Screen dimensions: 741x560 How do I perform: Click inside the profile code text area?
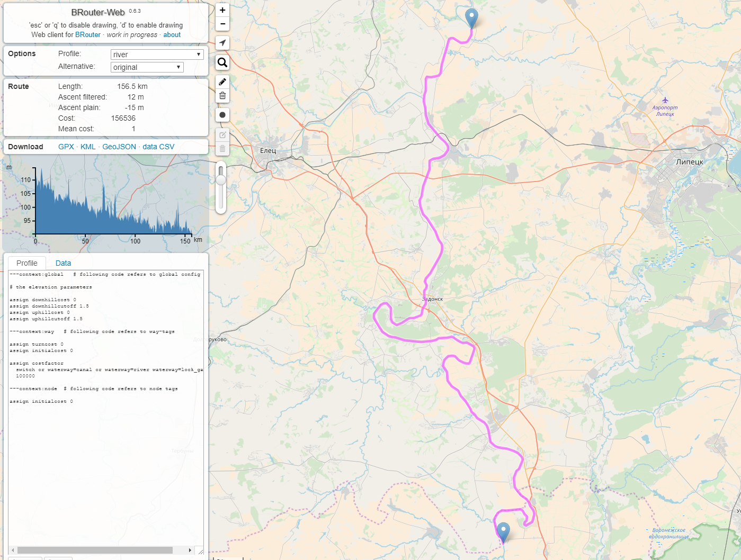(106, 450)
